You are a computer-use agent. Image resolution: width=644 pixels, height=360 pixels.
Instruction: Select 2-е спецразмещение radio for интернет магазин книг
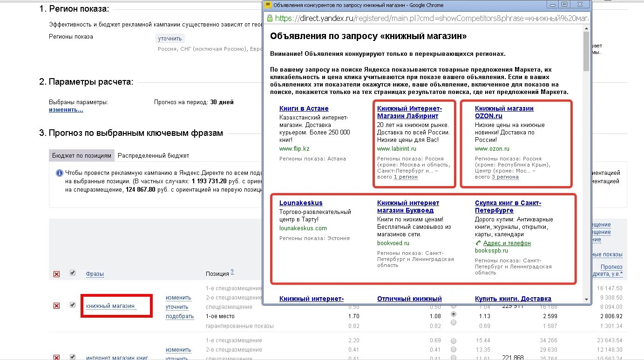click(454, 349)
